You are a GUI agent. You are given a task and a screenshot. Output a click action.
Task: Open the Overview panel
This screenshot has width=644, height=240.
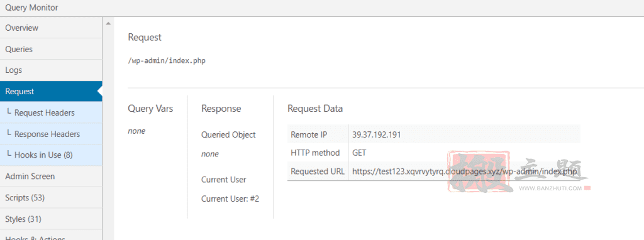pos(51,28)
